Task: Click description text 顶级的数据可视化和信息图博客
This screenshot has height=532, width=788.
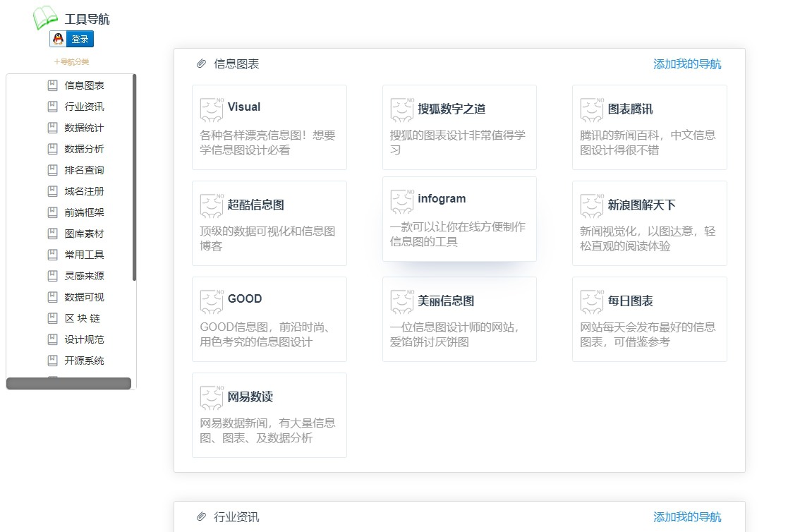Action: 267,238
